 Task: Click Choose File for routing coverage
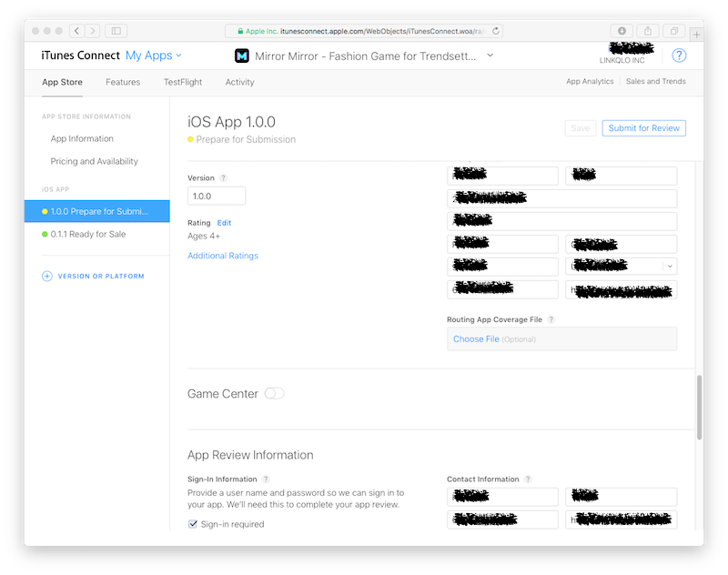[x=476, y=339]
